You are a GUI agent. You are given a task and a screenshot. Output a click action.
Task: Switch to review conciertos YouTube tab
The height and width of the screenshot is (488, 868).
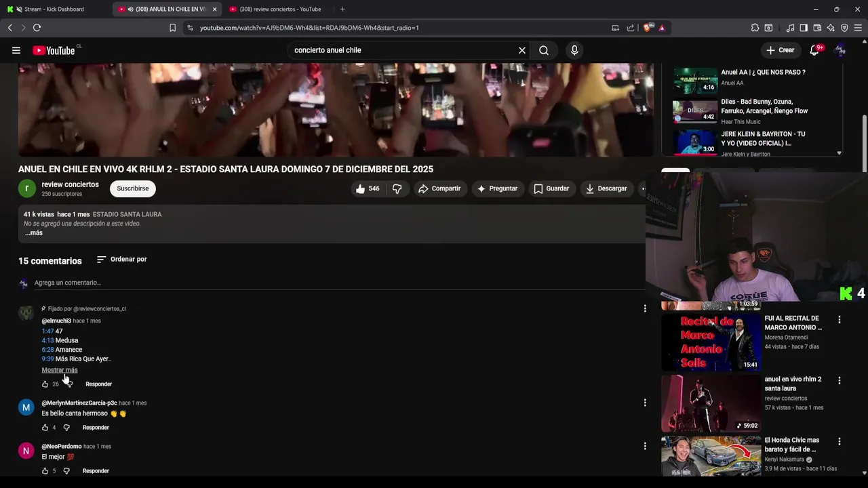280,9
